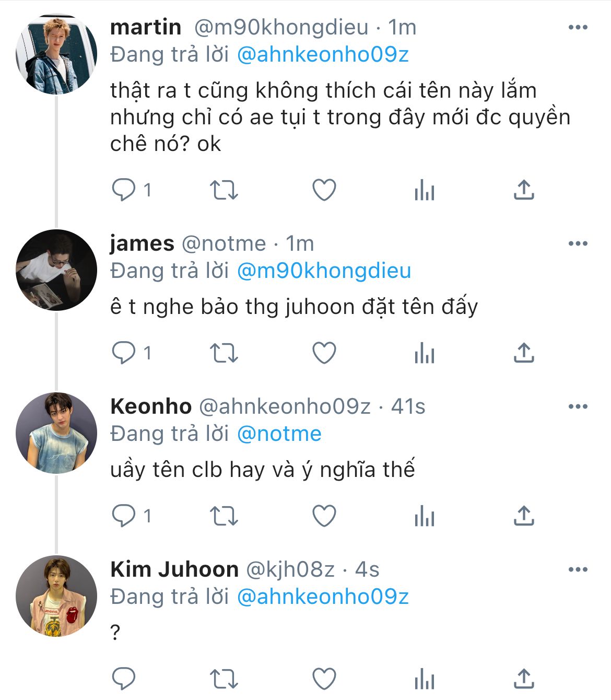View analytics for Keonho's tweet

coord(424,516)
